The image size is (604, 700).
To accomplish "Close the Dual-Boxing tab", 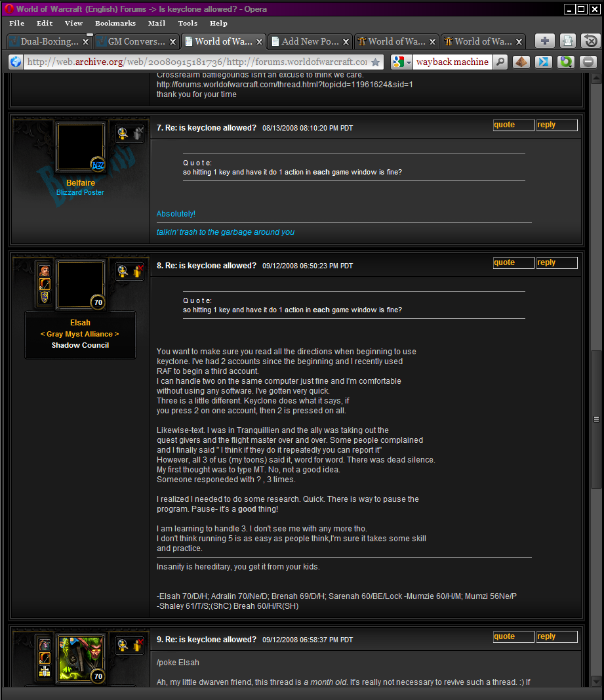I will coord(86,42).
